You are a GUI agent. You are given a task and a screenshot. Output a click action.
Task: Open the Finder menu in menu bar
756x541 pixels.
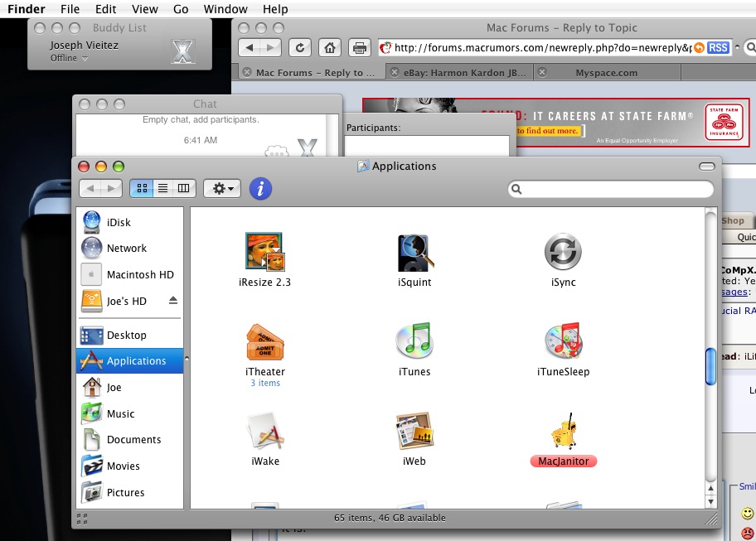pos(26,8)
